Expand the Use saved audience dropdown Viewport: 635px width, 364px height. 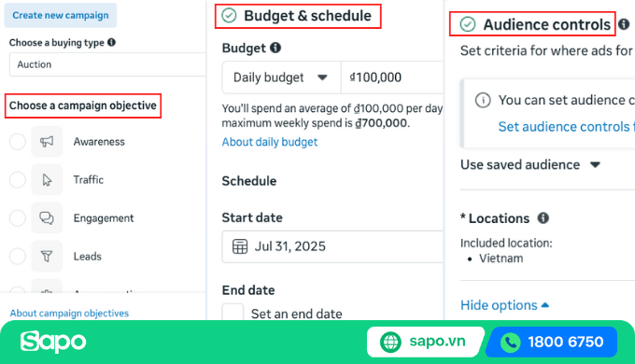click(530, 165)
